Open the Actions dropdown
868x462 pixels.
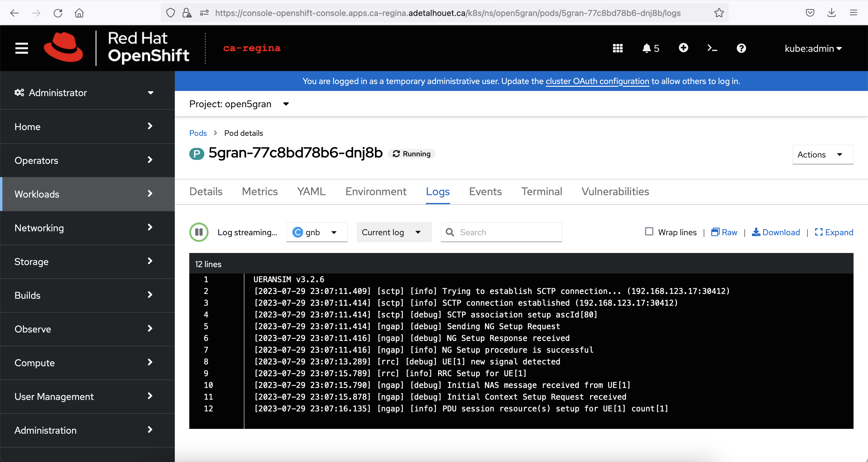[x=822, y=155]
